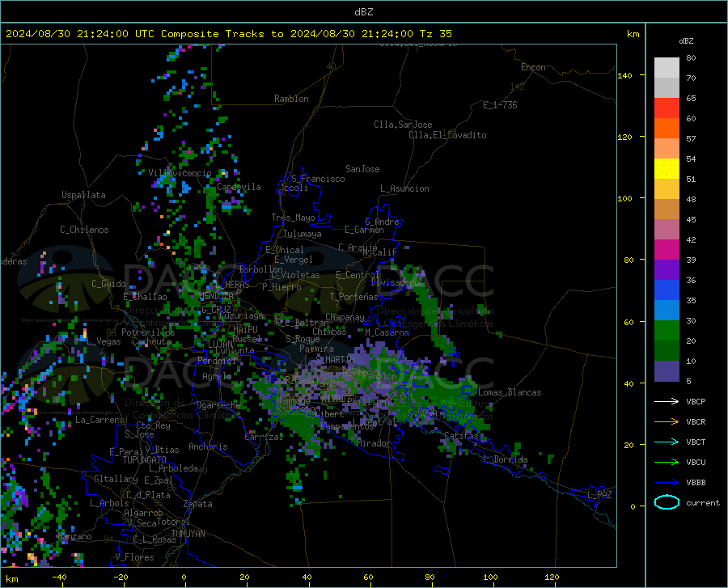Click the cyan VBCT arrow legend icon
This screenshot has width=728, height=588.
coord(667,442)
